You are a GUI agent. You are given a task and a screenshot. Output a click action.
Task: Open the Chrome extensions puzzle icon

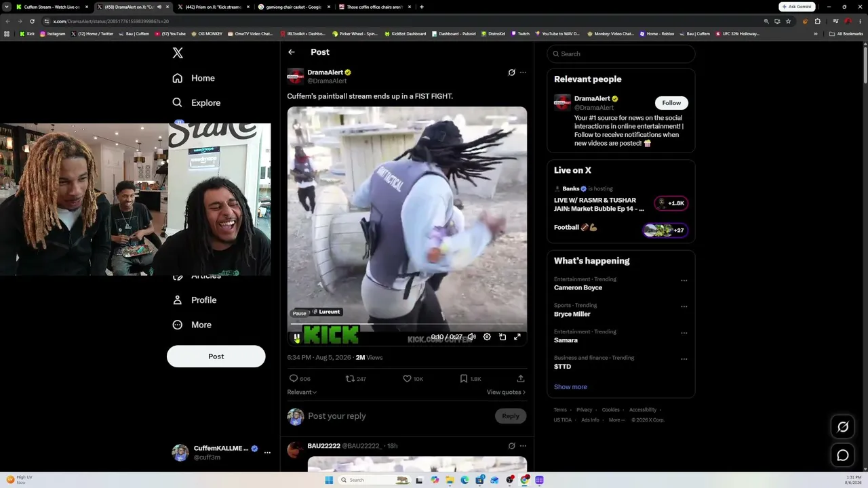817,21
